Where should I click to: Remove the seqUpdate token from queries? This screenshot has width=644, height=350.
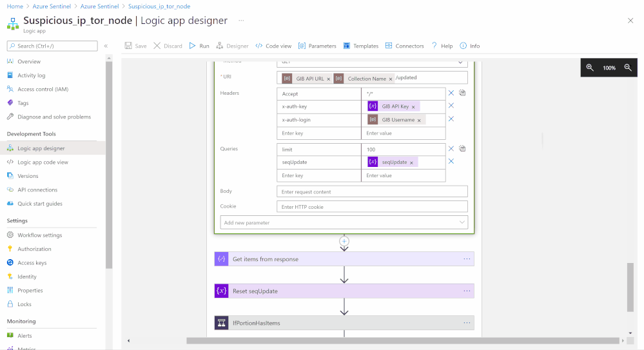pyautogui.click(x=411, y=162)
